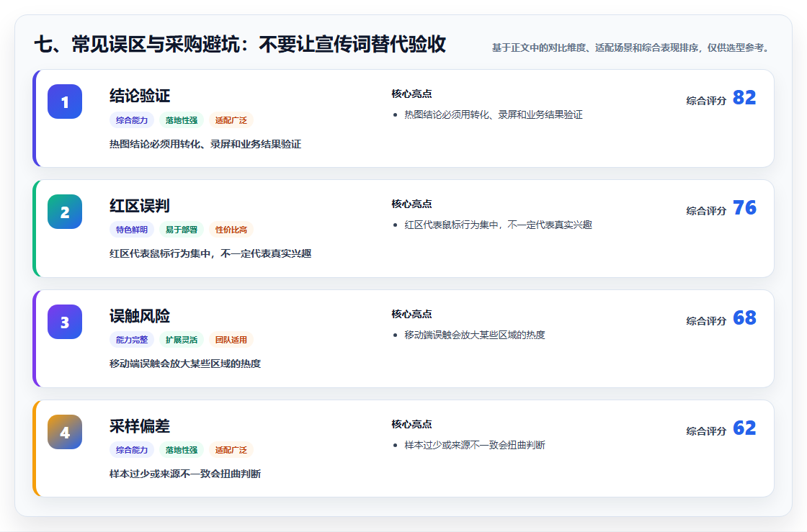Click 综合评分 label beside score 68
807x532 pixels.
(706, 321)
